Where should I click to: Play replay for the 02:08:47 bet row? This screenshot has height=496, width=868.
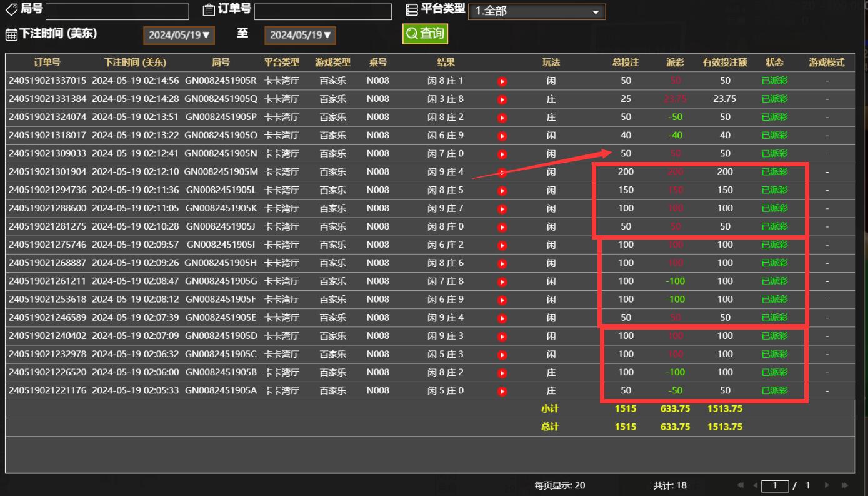pyautogui.click(x=502, y=281)
